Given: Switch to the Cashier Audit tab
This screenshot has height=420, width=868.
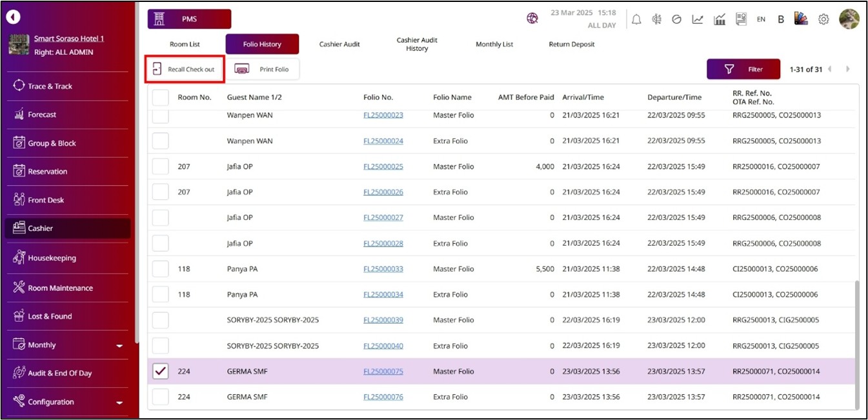Looking at the screenshot, I should pyautogui.click(x=339, y=45).
